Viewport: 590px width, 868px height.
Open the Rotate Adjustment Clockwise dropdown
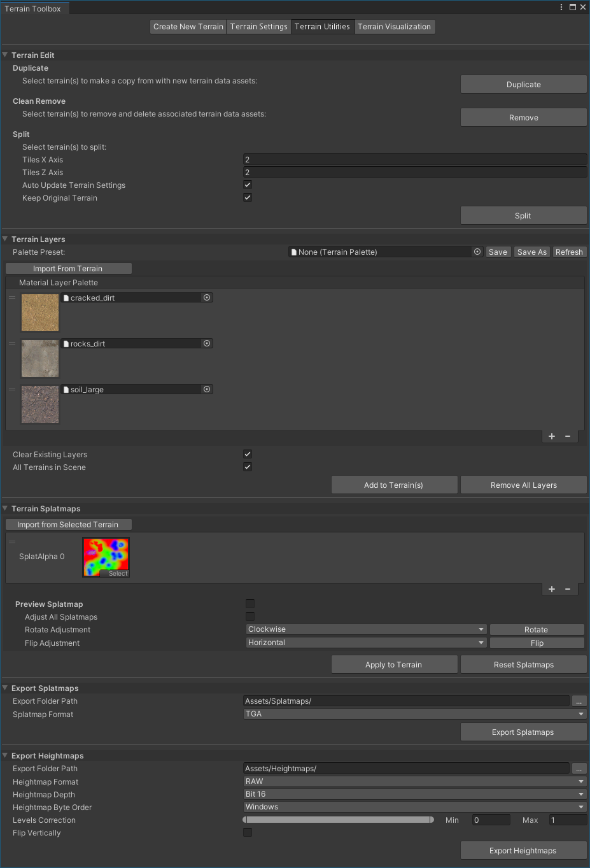[x=366, y=629]
